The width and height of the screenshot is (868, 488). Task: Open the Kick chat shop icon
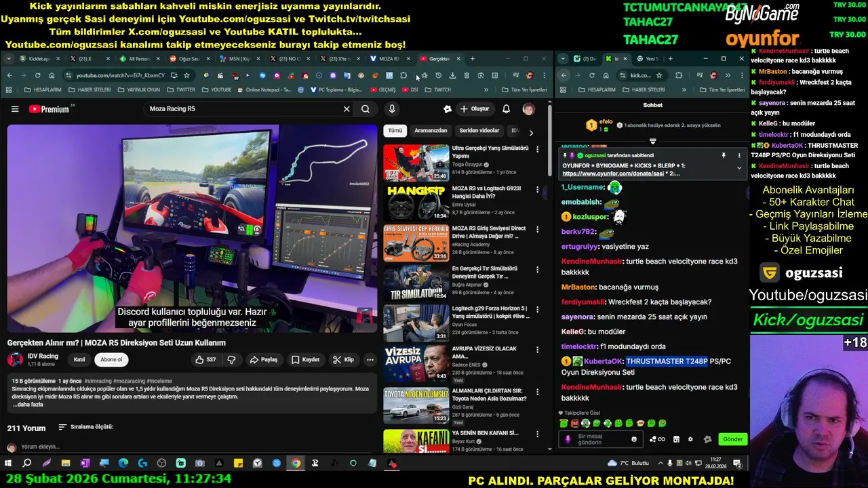click(x=676, y=439)
